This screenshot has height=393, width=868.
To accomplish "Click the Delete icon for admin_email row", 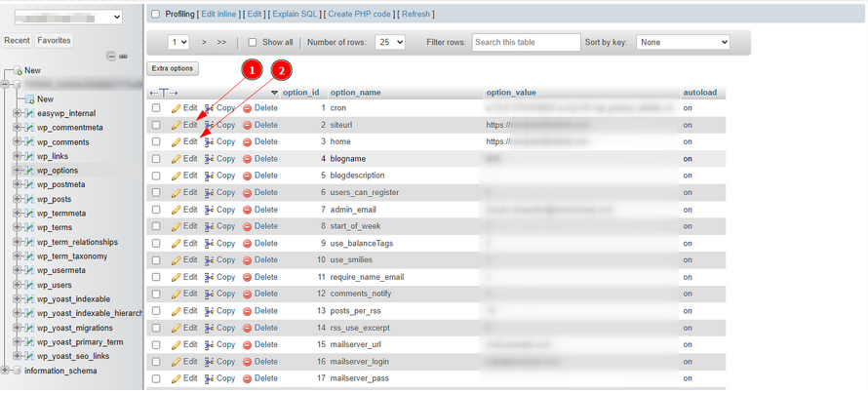I will coord(248,210).
